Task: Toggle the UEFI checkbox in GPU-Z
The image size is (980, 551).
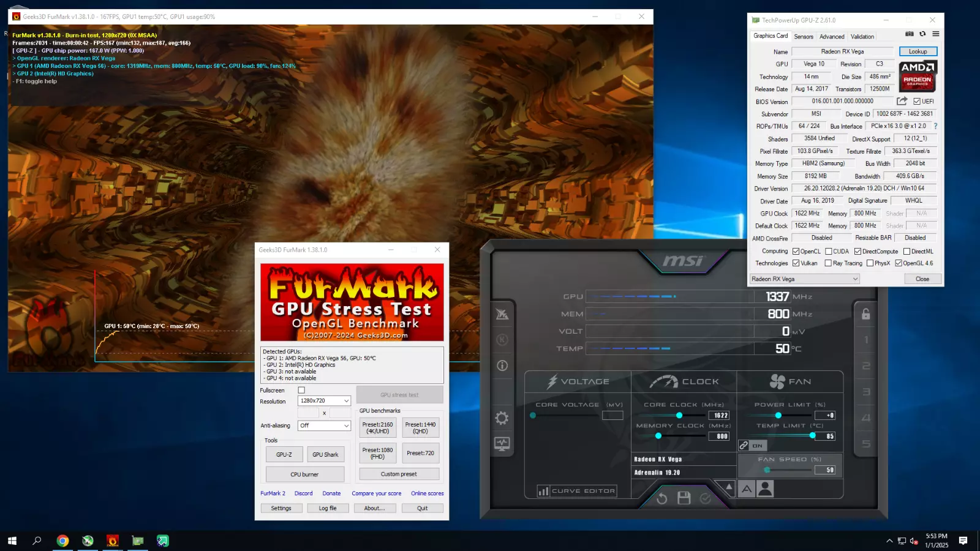Action: 917,102
